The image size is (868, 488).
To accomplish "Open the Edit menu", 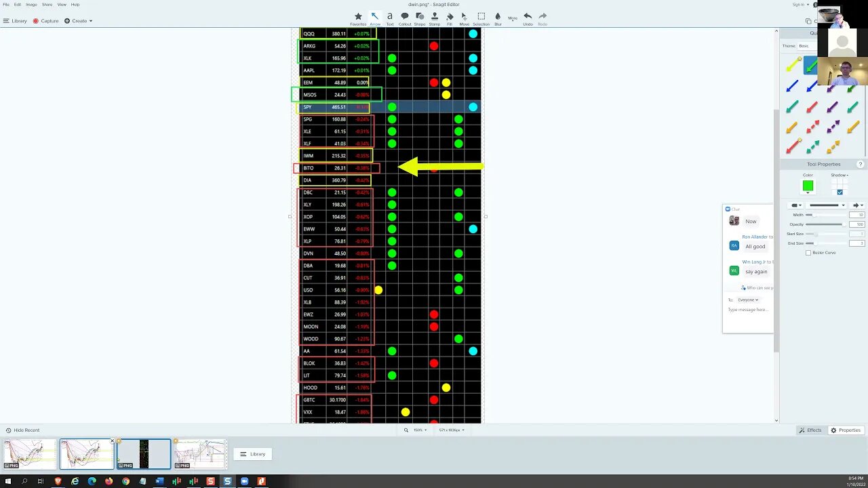I will click(x=18, y=5).
